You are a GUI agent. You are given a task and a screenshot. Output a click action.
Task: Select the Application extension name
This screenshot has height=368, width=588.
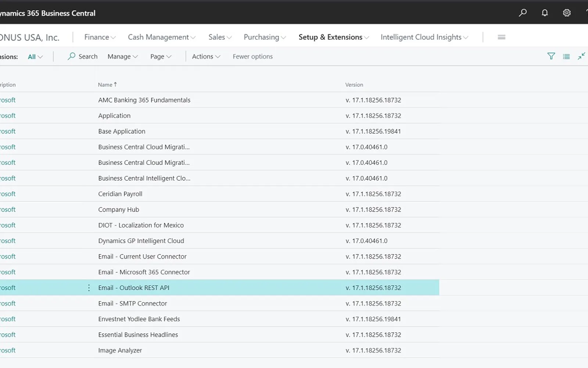click(114, 116)
